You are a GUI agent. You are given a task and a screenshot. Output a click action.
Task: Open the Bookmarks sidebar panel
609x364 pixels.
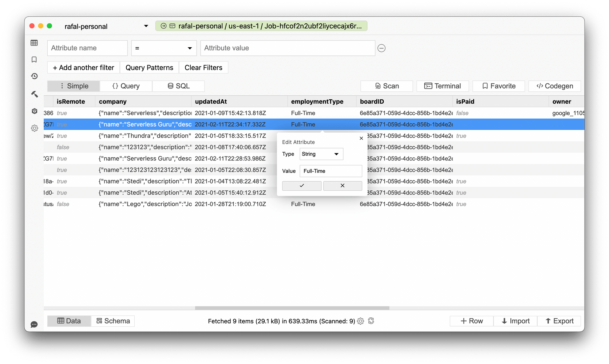(34, 59)
